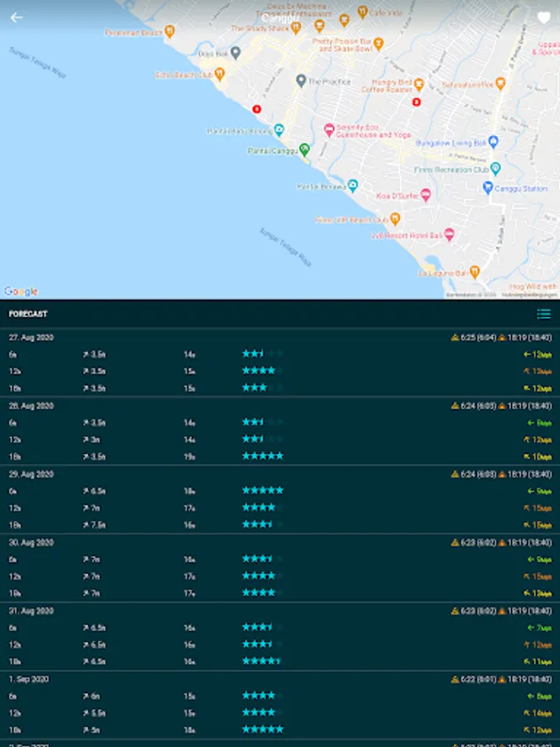This screenshot has height=747, width=560.
Task: Tap the Koa D'Surfer hotel pin
Action: (426, 194)
